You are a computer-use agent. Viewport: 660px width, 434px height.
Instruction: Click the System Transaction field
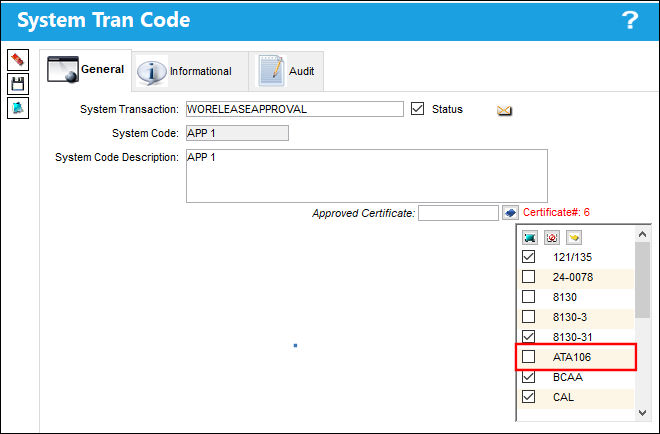pos(295,109)
